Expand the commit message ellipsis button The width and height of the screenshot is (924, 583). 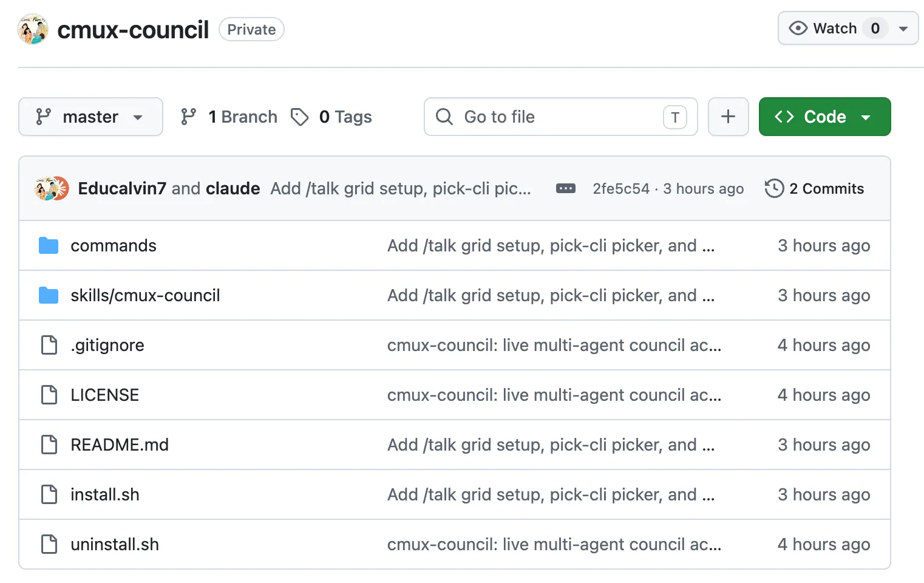566,188
